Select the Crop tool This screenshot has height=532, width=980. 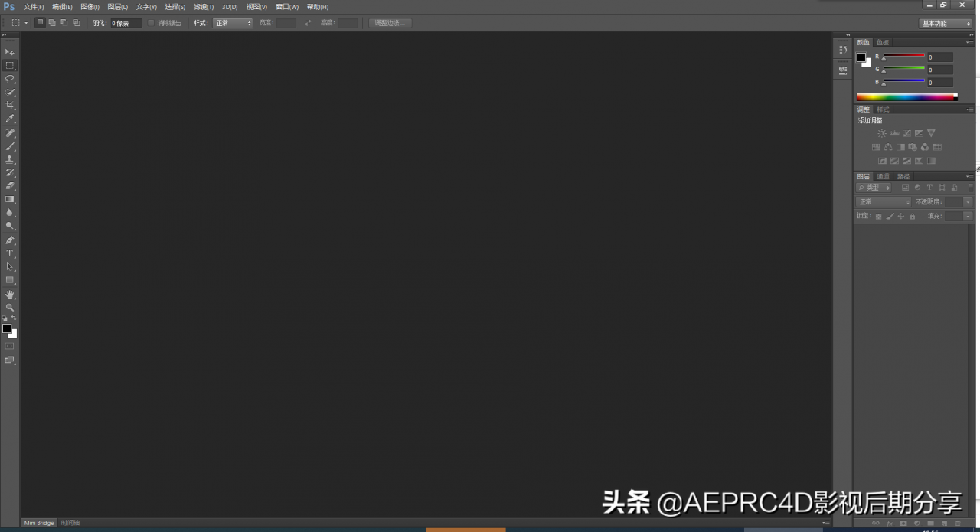tap(10, 105)
